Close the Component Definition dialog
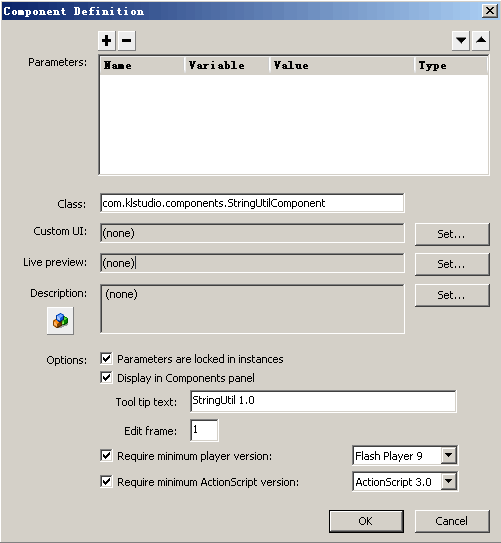 [x=490, y=11]
